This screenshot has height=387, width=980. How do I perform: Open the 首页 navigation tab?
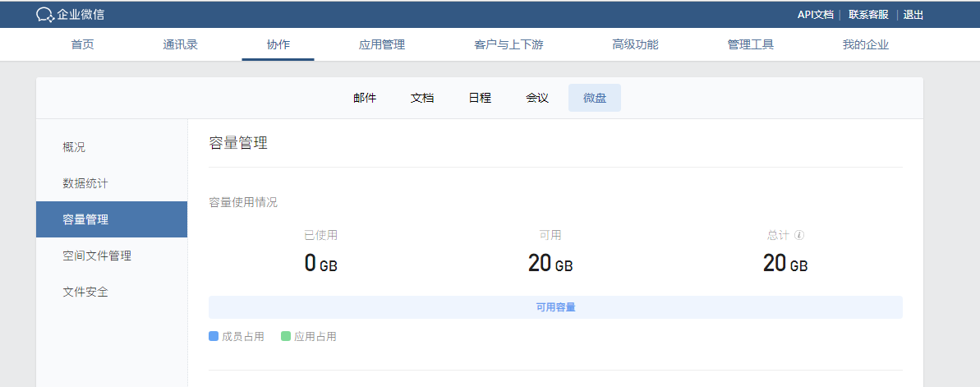(x=82, y=44)
